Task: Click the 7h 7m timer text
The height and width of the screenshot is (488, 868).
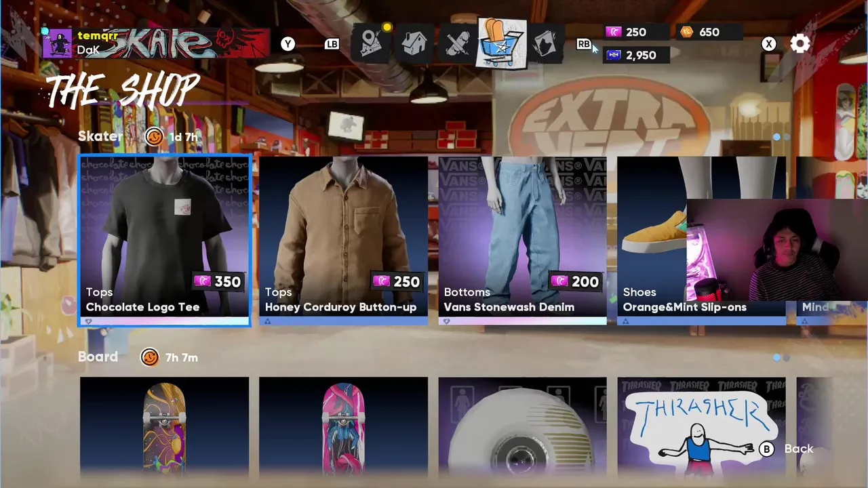Action: (181, 357)
